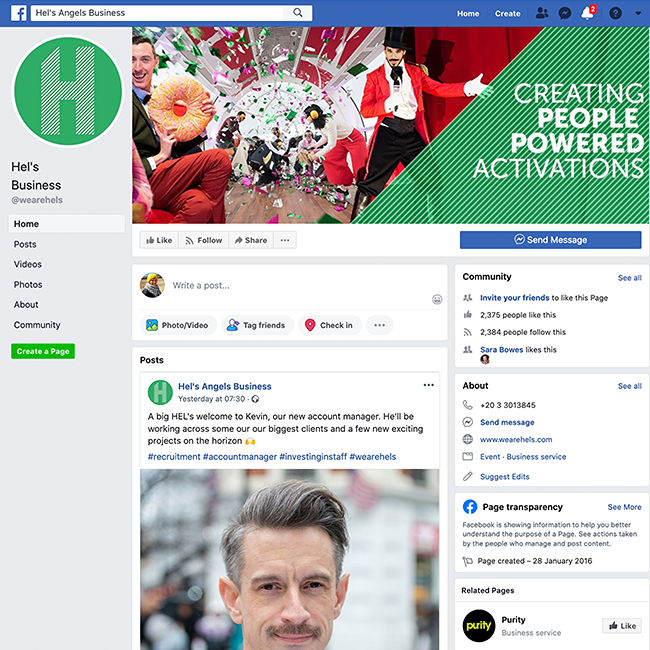The width and height of the screenshot is (650, 650).
Task: Click the Page transparency Facebook icon
Action: point(470,507)
